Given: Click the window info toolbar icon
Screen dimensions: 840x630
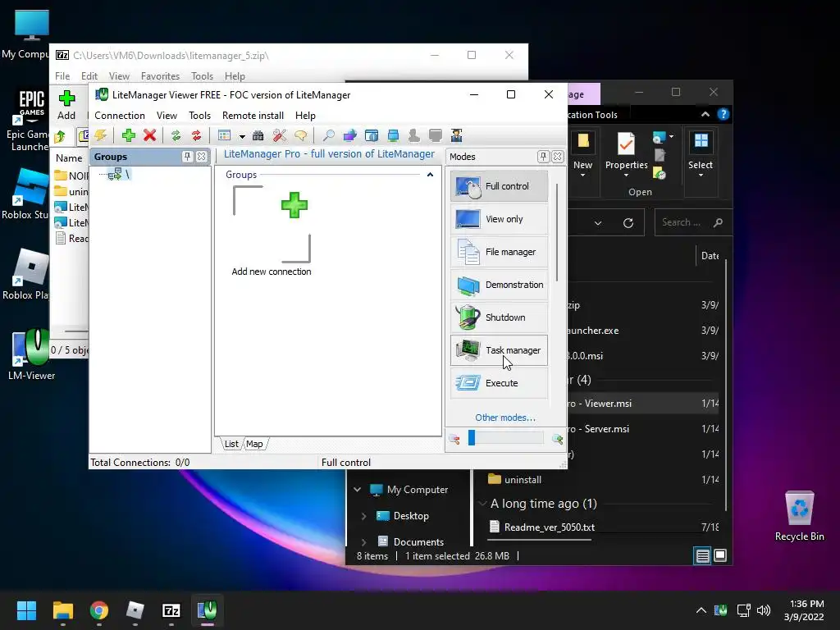Looking at the screenshot, I should (372, 135).
